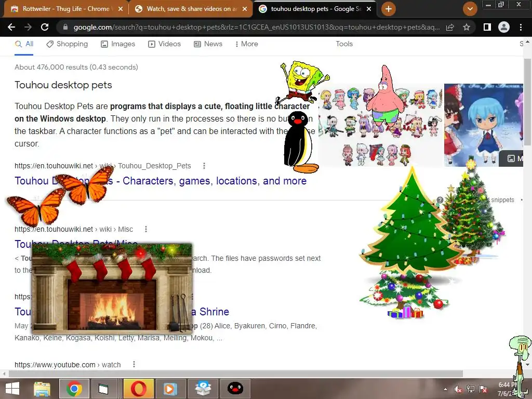Switch to News search results
The width and height of the screenshot is (532, 399).
pos(208,44)
